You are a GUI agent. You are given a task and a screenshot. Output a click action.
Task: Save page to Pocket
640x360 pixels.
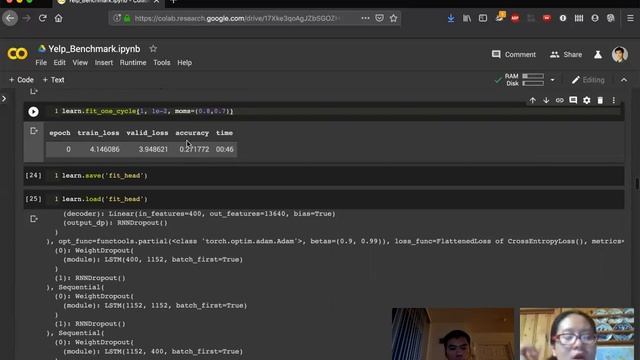[x=379, y=18]
